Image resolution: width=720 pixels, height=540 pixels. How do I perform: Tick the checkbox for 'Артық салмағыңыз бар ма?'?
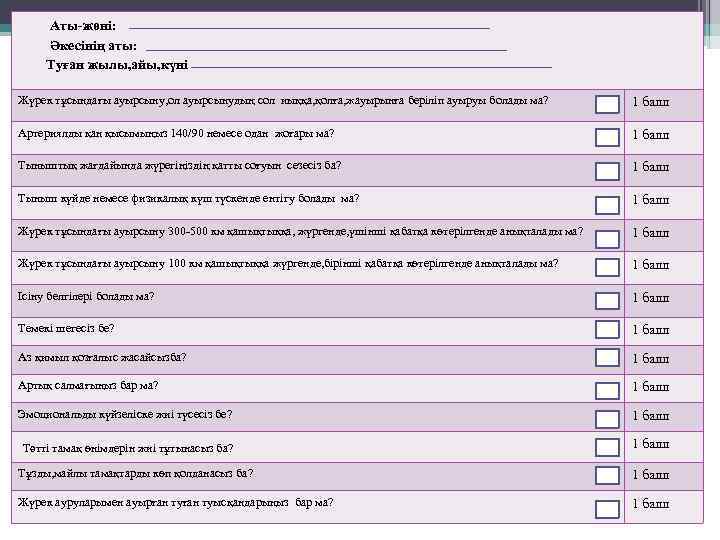tap(607, 387)
